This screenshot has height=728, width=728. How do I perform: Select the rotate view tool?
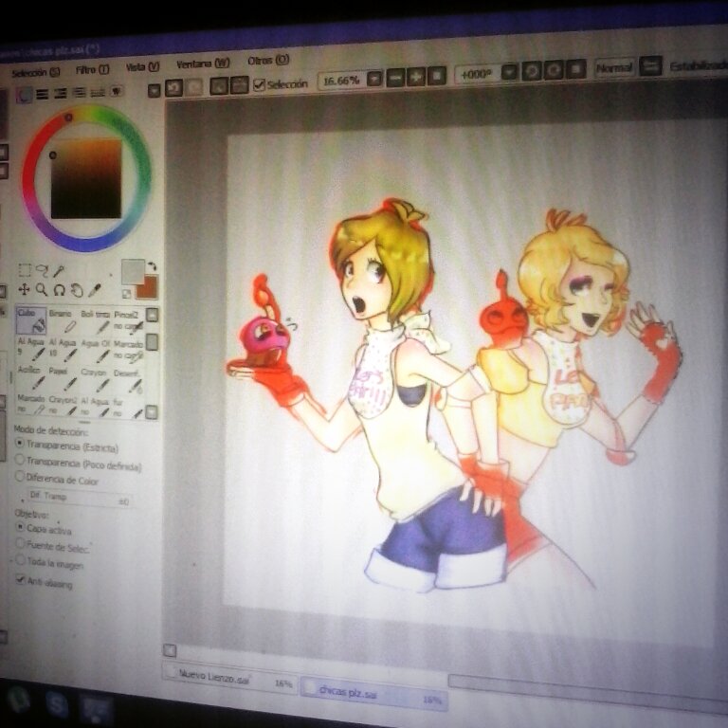59,290
